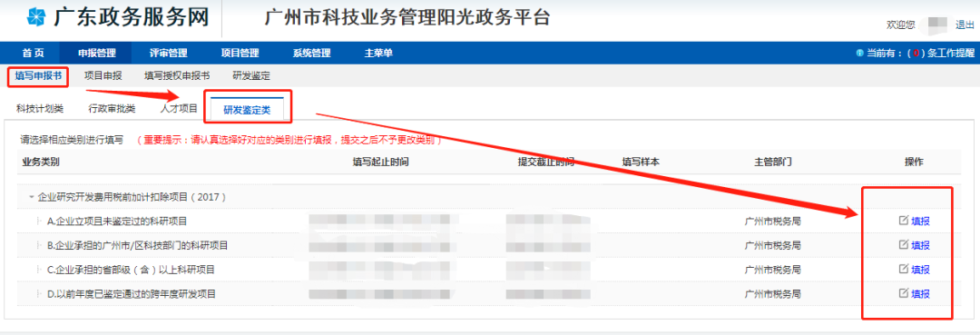
Task: Select the 研发鉴定 submenu item
Action: 251,76
